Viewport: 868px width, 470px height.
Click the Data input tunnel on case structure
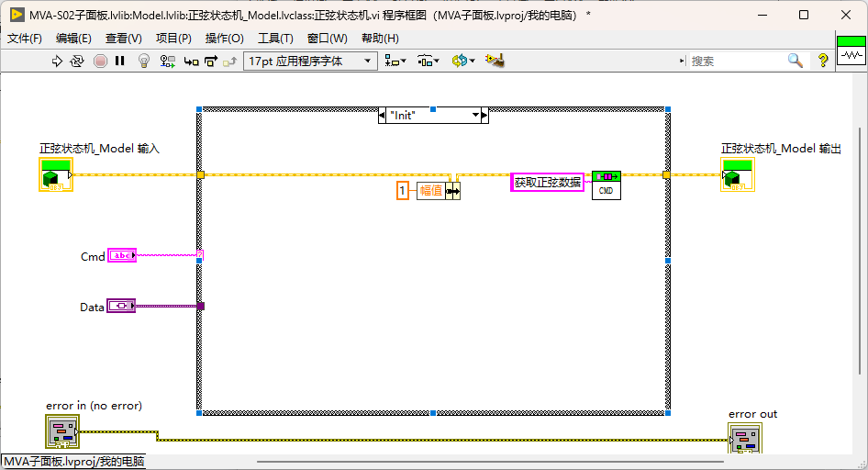[x=200, y=306]
